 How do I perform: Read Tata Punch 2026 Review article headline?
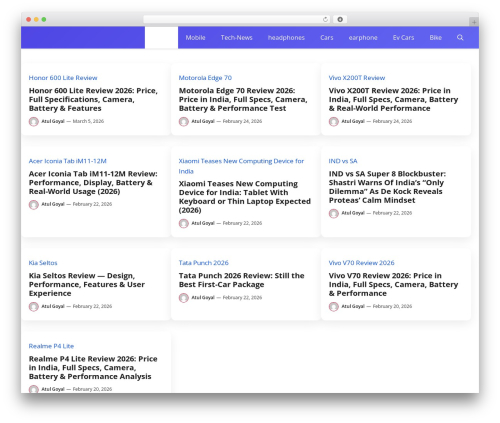[x=241, y=280]
